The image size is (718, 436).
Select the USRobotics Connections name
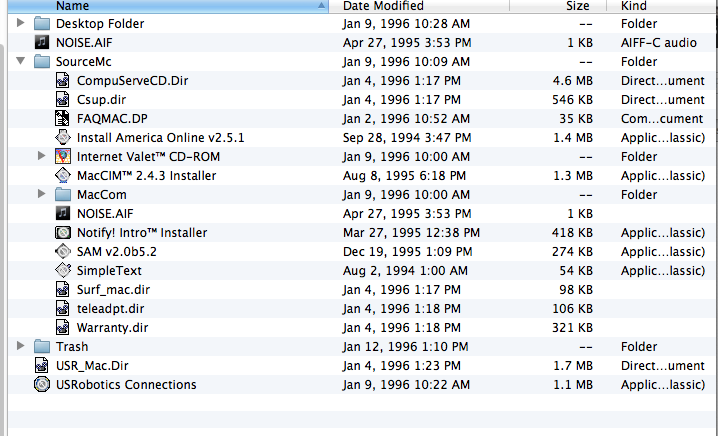pyautogui.click(x=126, y=385)
